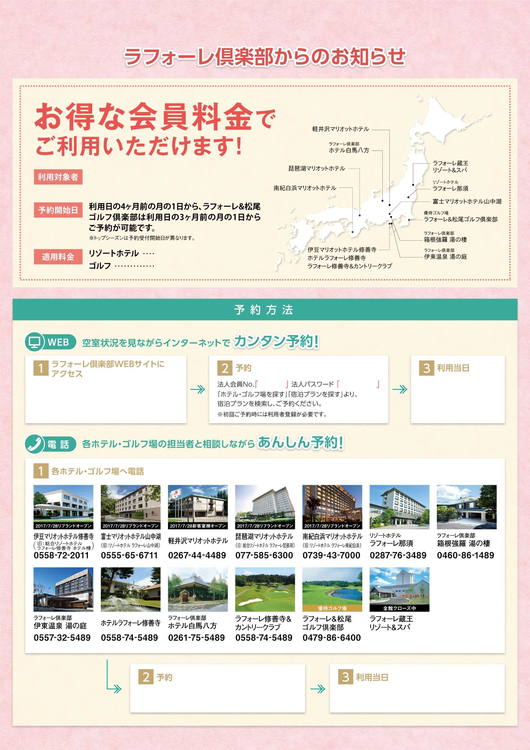Viewport: 530px width, 750px height.
Task: Click phone number 0555-65-6711
Action: 129,555
